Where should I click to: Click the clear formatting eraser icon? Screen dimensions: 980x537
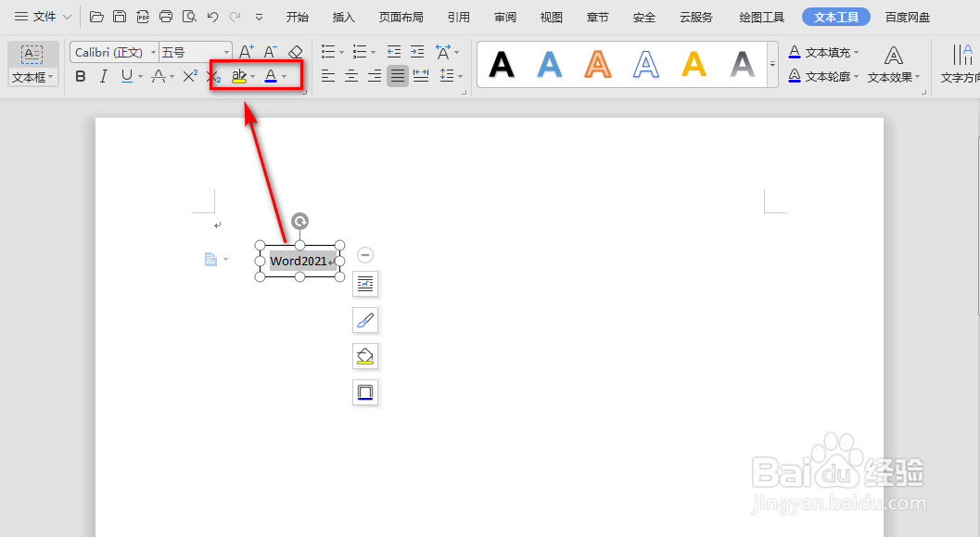pos(295,51)
